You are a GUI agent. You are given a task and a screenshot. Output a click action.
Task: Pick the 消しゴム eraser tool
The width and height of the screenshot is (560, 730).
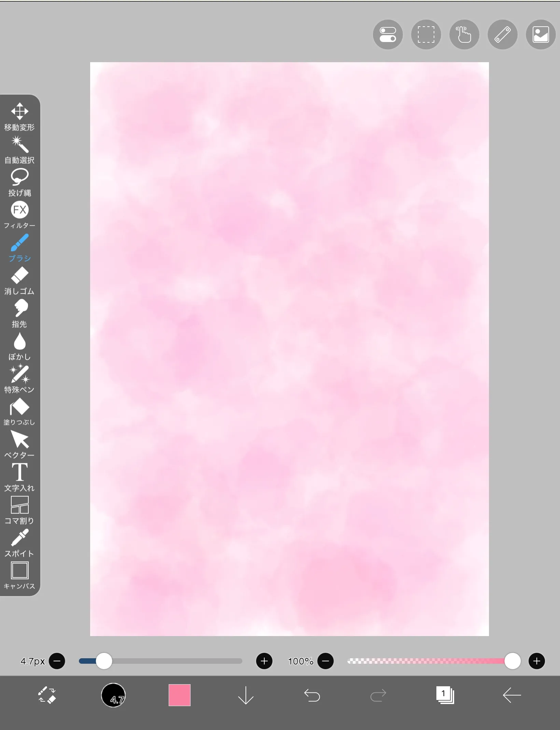coord(19,280)
